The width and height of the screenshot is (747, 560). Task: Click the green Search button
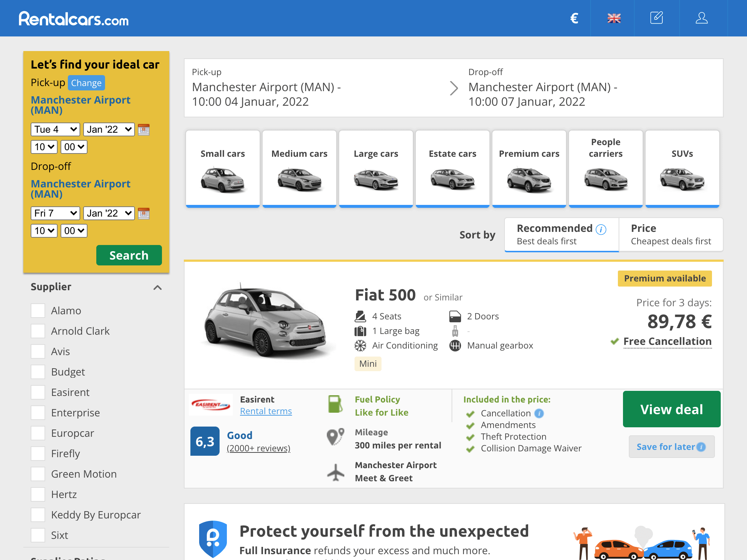tap(129, 255)
